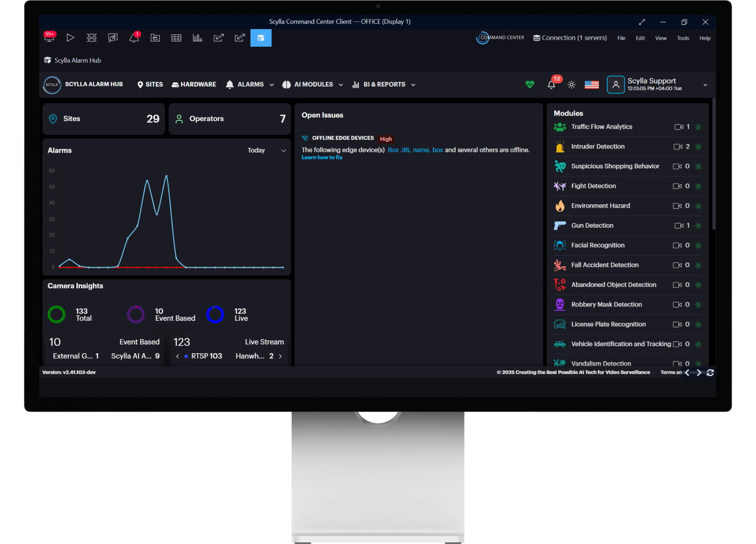Select the highlighted Alarm Hub toolbar icon
The image size is (756, 544).
click(x=261, y=38)
